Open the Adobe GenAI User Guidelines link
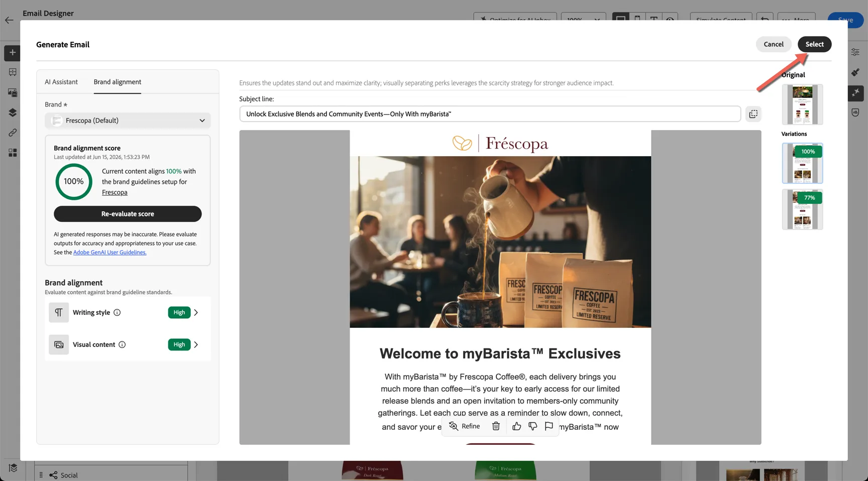The height and width of the screenshot is (481, 868). 110,253
